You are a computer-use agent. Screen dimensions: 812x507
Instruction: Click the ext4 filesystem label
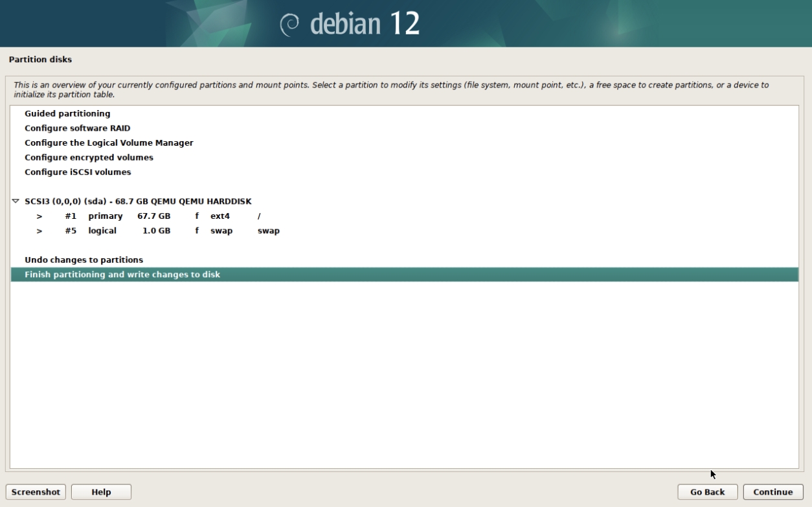click(x=220, y=216)
